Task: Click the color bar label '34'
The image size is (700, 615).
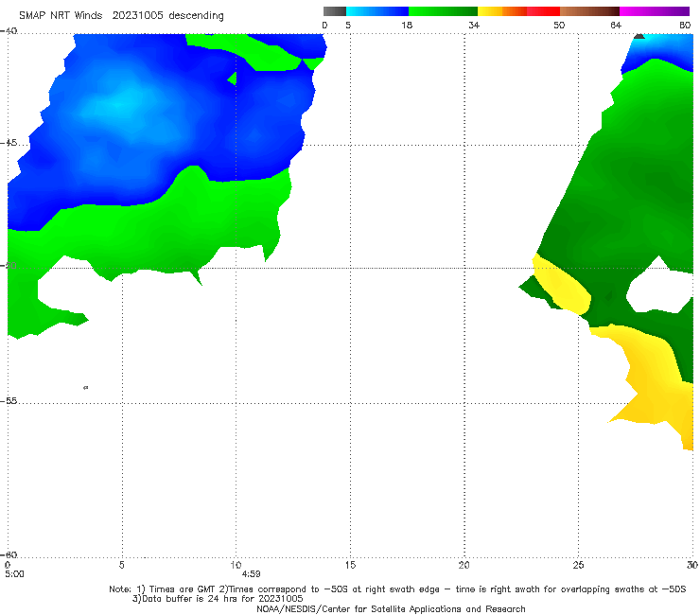Action: click(474, 26)
